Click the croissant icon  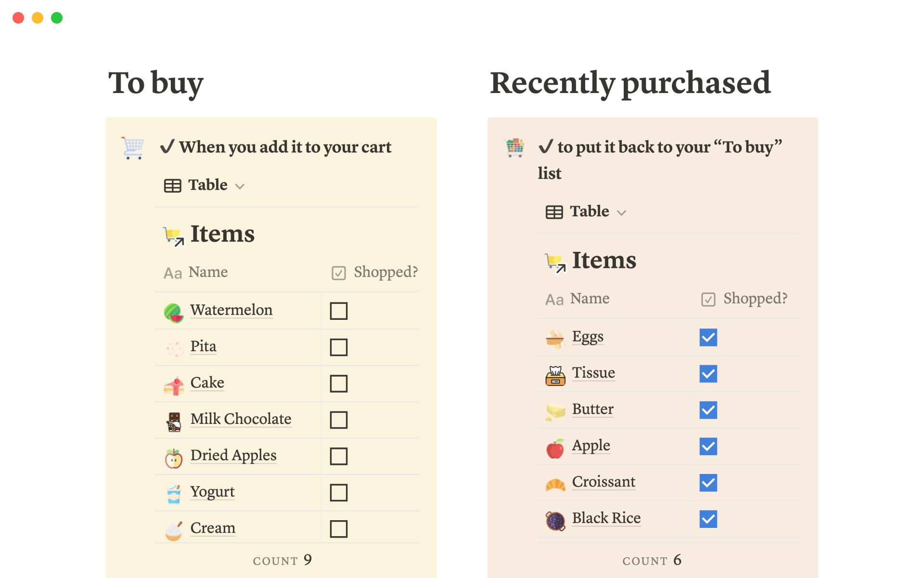pos(555,484)
